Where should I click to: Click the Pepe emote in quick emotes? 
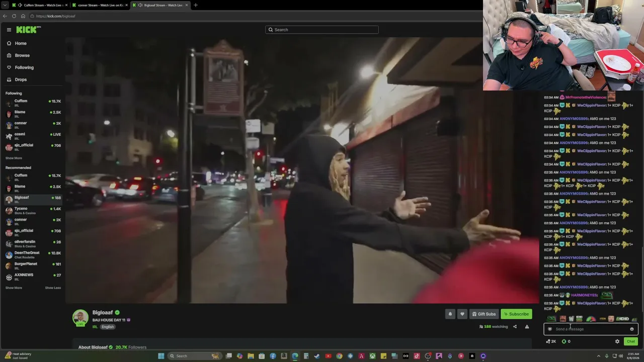[x=552, y=319]
